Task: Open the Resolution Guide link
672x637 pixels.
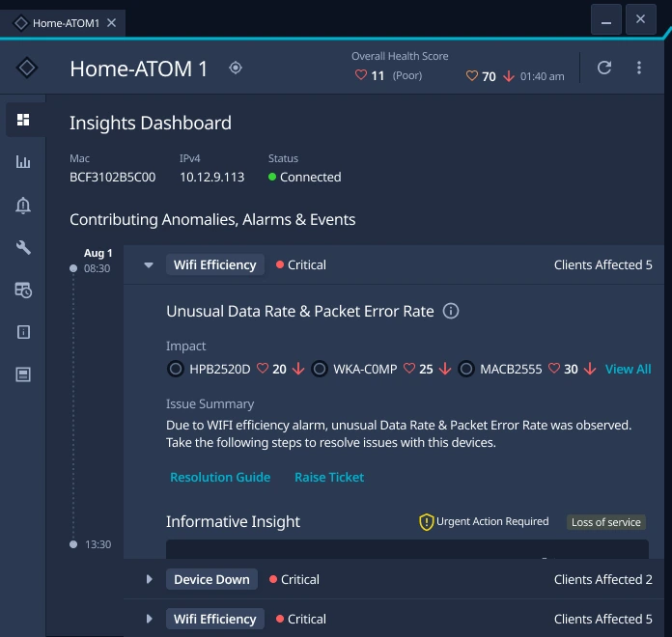Action: click(220, 477)
